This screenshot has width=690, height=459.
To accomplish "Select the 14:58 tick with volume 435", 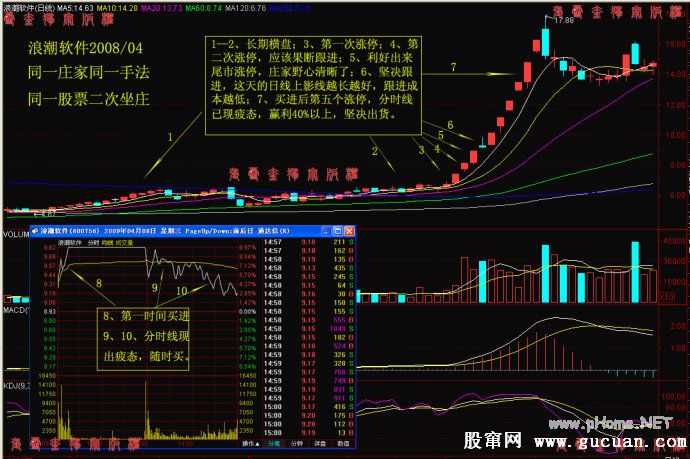I will [x=308, y=268].
